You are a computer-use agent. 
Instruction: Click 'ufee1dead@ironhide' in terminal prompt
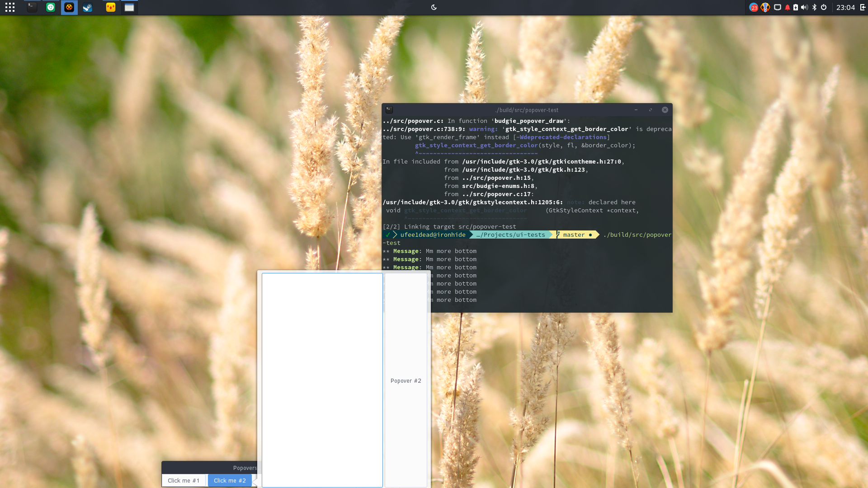(x=433, y=235)
